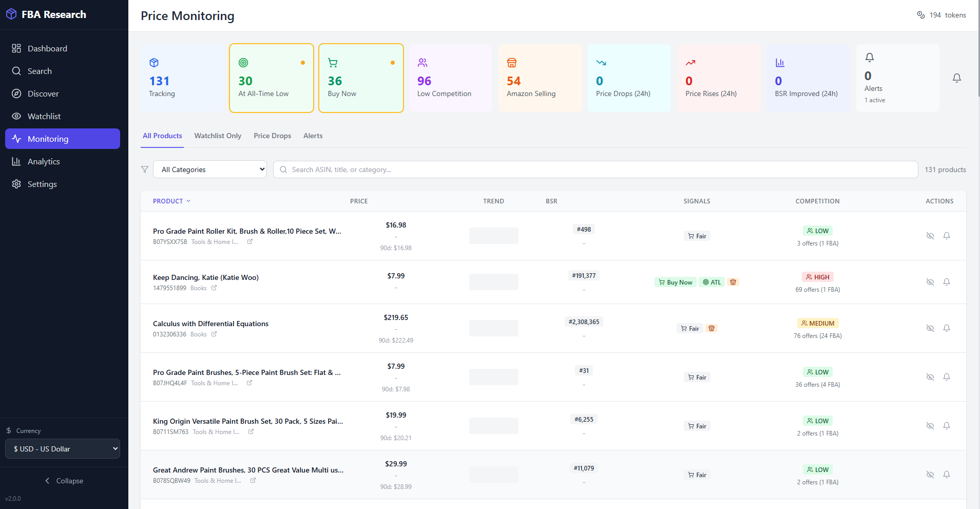
Task: Collapse the sidebar
Action: [64, 481]
